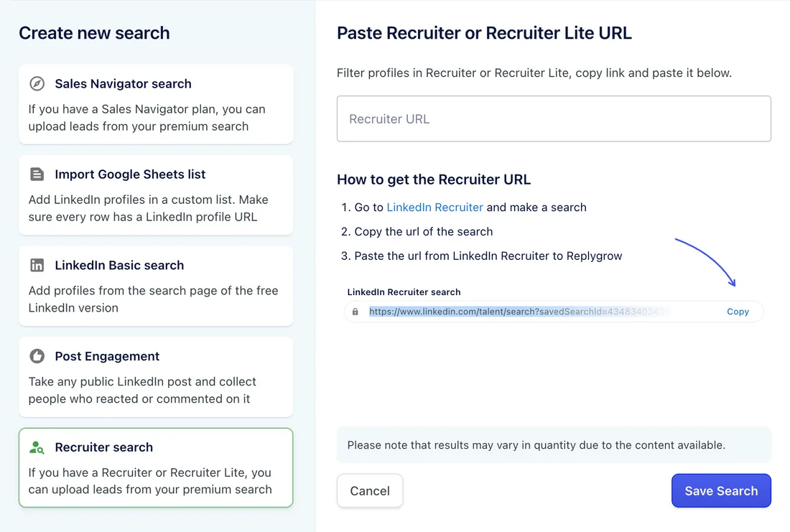Click the 'Add LinkedIn profiles in a custom list' description

(149, 208)
